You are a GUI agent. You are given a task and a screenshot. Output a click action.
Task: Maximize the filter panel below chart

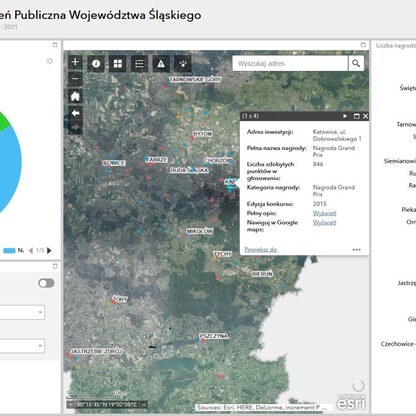55,266
